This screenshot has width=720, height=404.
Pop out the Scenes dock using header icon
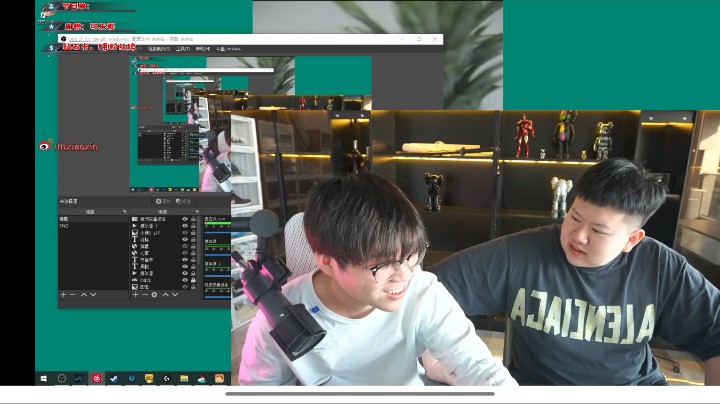click(x=124, y=212)
